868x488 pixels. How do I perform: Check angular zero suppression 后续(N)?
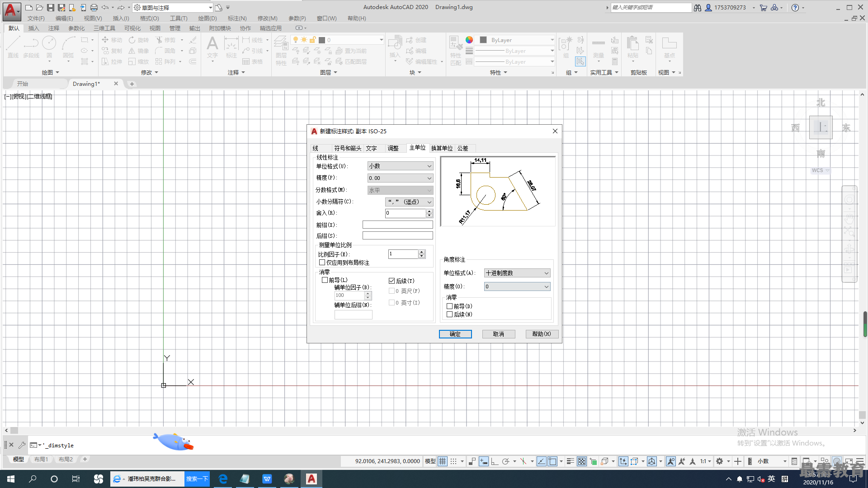450,314
